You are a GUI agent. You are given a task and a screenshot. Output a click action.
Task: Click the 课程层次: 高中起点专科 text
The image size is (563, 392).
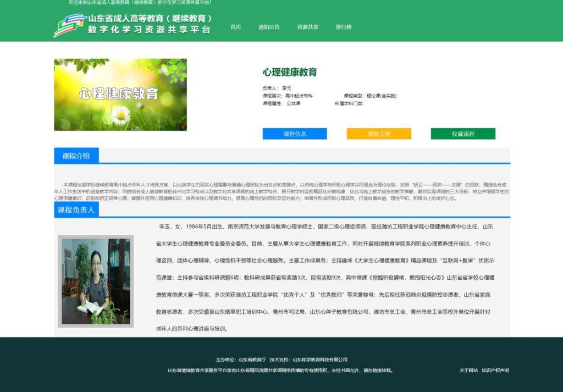pyautogui.click(x=287, y=96)
